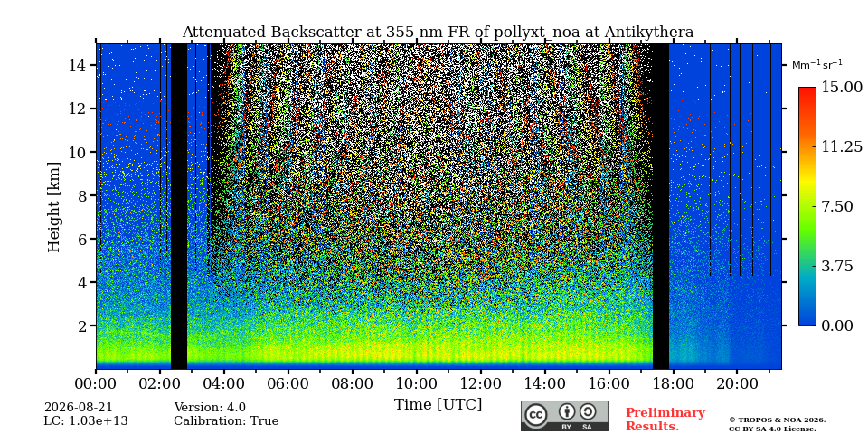Click the height tick label '8'
Image resolution: width=868 pixels, height=434 pixels.
tap(84, 195)
